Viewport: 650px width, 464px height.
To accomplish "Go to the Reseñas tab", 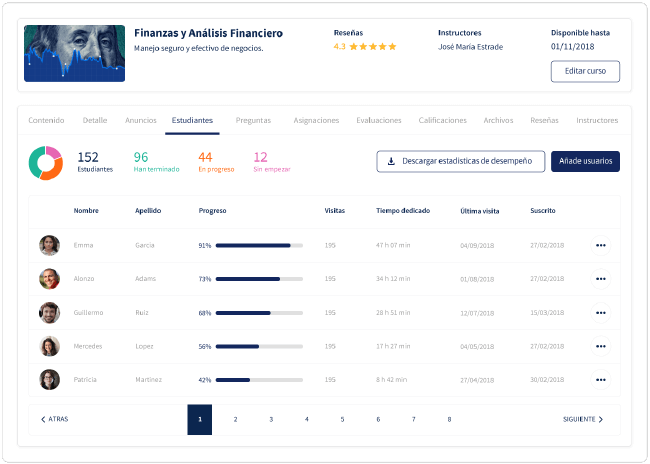I will pos(544,120).
